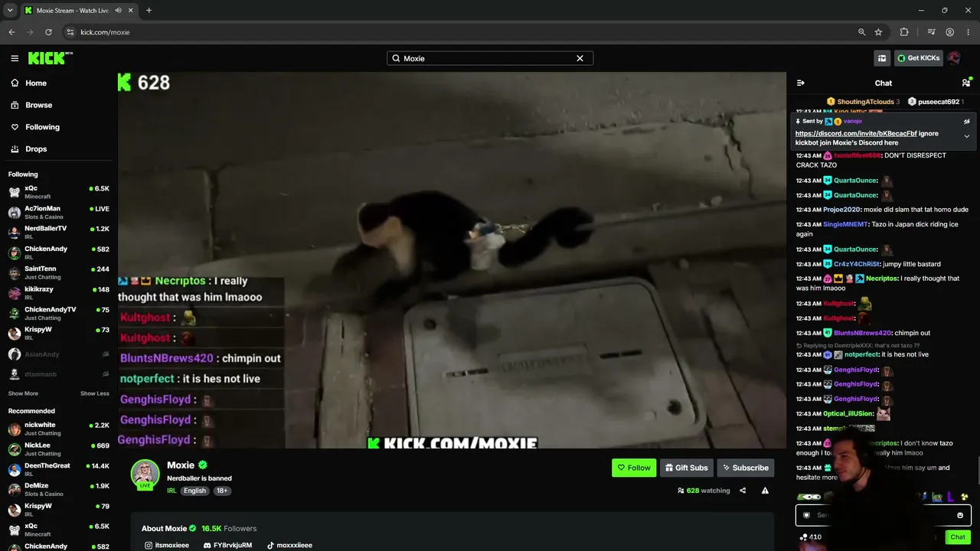The image size is (980, 551).
Task: Open AsianAndy offline channel
Action: (60, 354)
